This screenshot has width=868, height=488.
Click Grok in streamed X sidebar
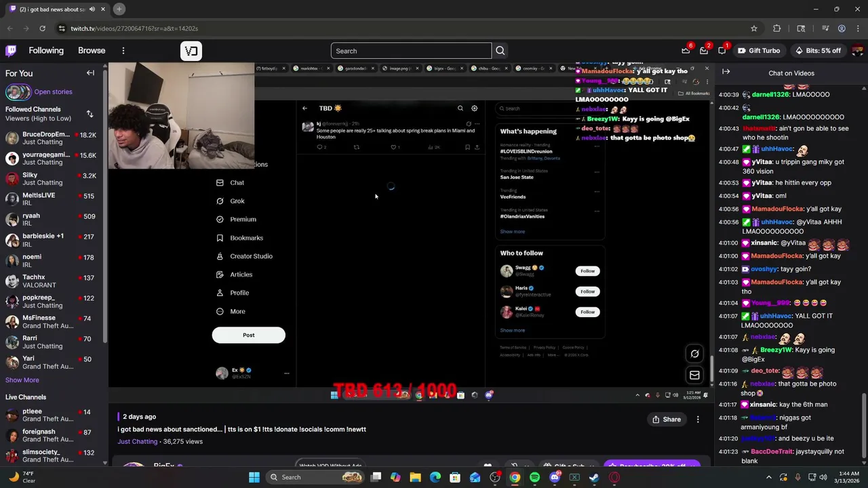point(231,201)
